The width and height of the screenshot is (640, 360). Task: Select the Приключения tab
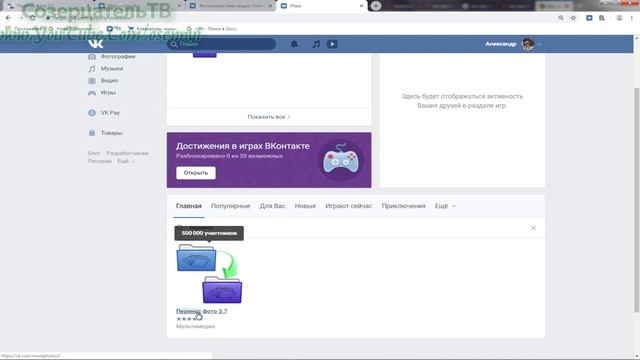pyautogui.click(x=403, y=206)
